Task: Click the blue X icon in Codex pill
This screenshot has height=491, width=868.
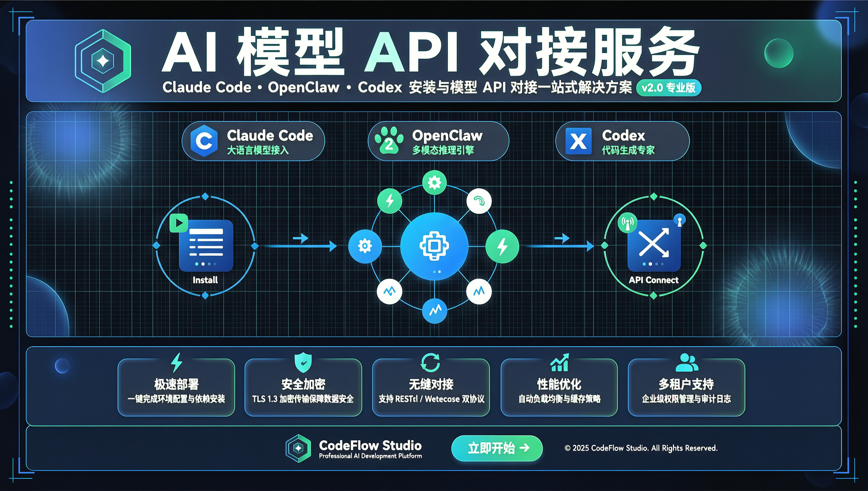Action: (x=578, y=141)
